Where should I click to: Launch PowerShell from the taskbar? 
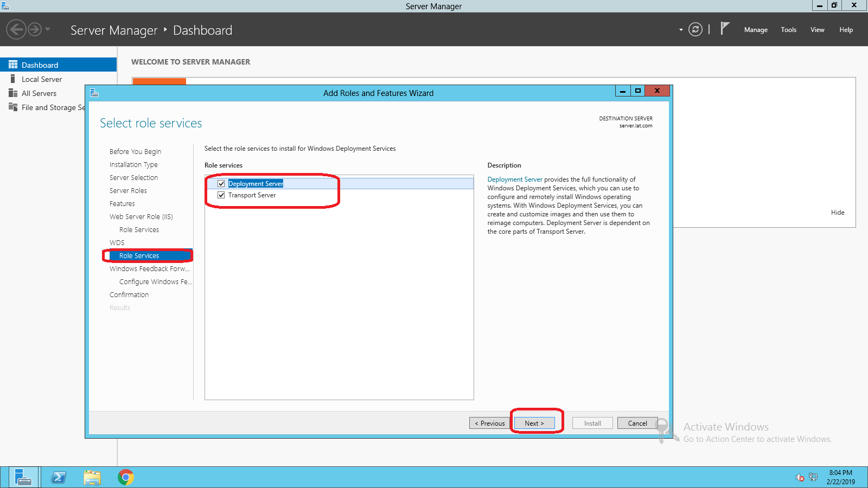tap(59, 477)
